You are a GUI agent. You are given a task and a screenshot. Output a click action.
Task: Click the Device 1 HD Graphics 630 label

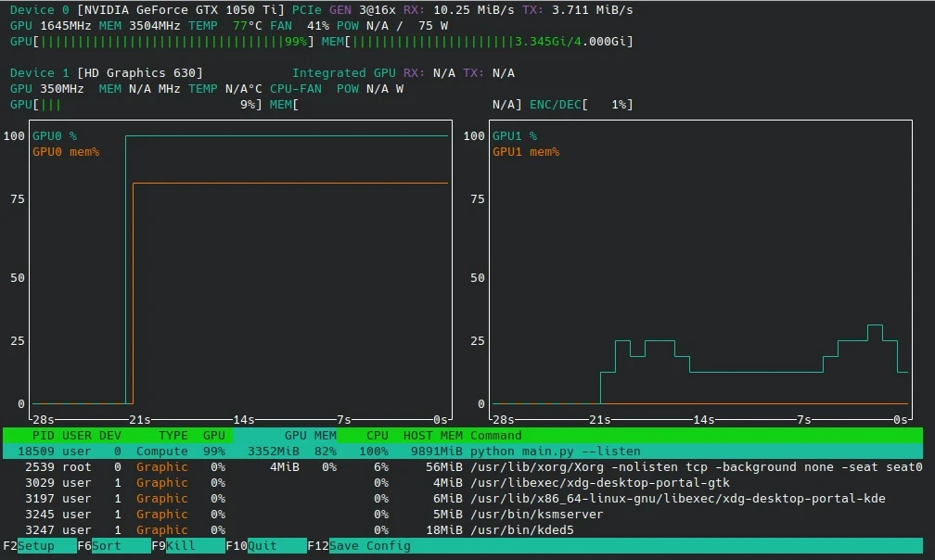point(139,73)
